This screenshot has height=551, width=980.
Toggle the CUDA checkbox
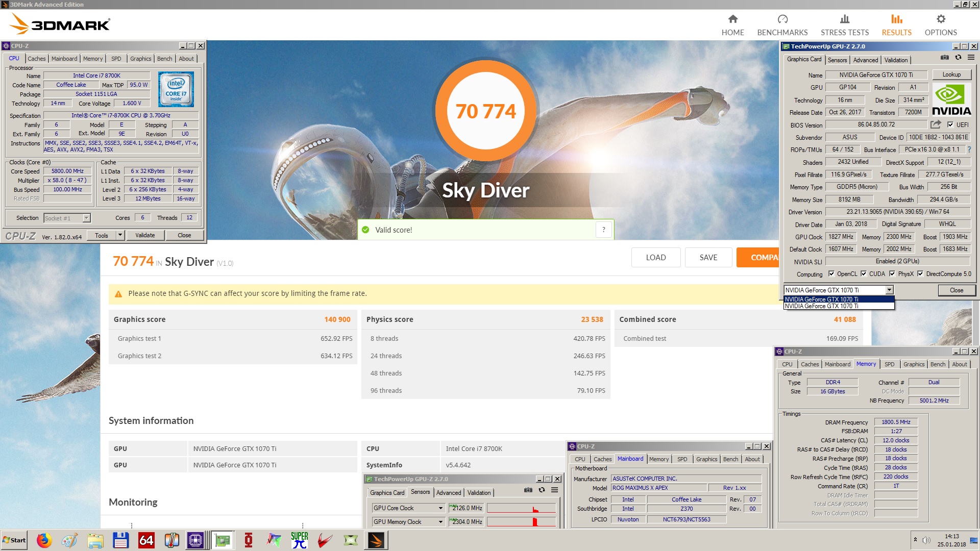pos(863,274)
